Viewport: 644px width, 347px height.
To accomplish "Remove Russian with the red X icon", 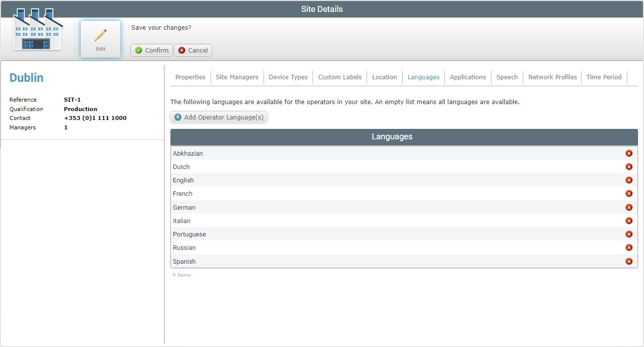I will pyautogui.click(x=629, y=247).
